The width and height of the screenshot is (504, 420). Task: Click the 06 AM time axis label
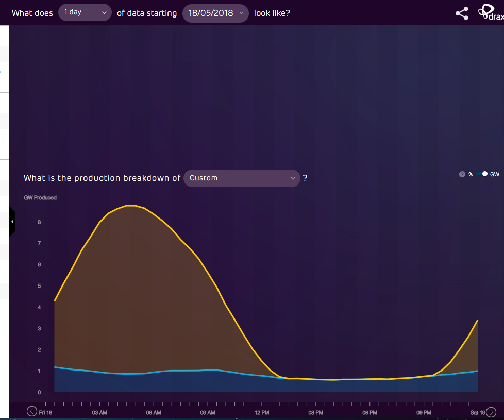[x=154, y=413]
